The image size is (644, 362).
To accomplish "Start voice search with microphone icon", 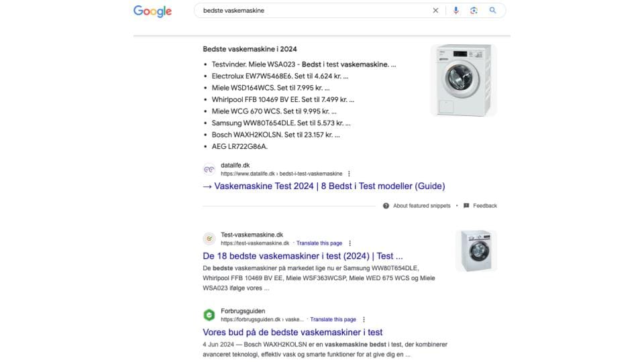I will pos(456,11).
